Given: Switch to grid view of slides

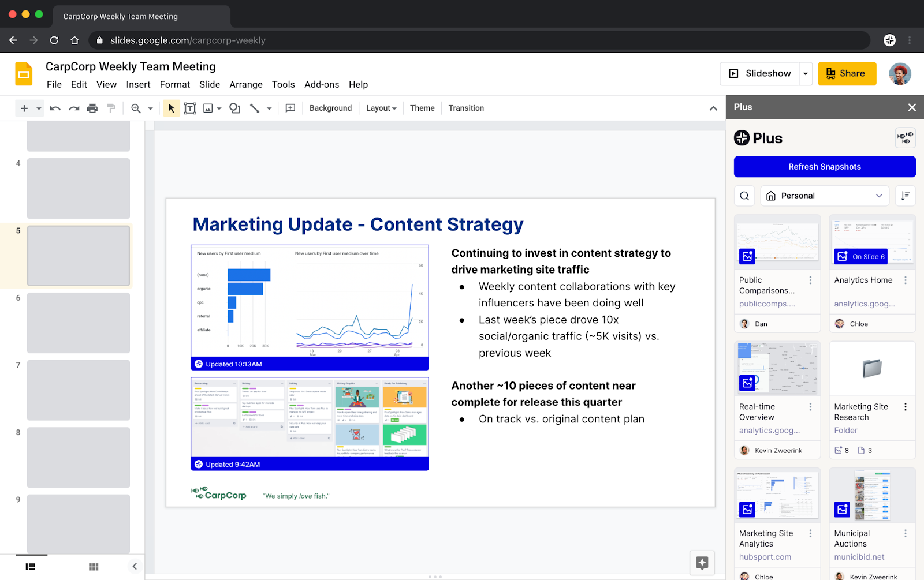Looking at the screenshot, I should pyautogui.click(x=94, y=567).
